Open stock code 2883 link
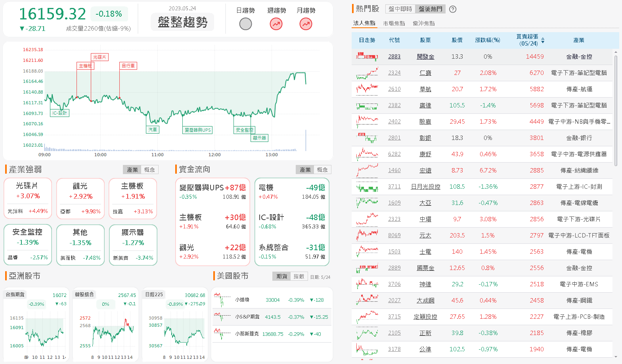Screen dimensions: 622x364 [394, 57]
